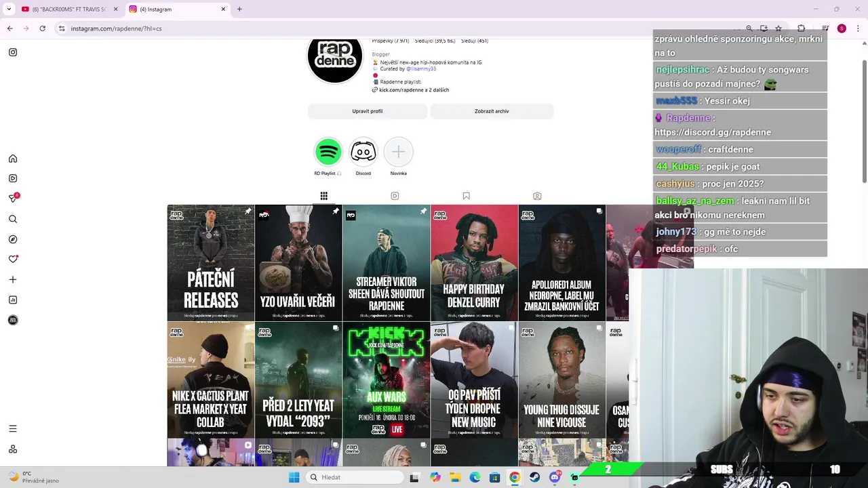Close the Instagram tab
Image resolution: width=868 pixels, height=488 pixels.
point(224,9)
